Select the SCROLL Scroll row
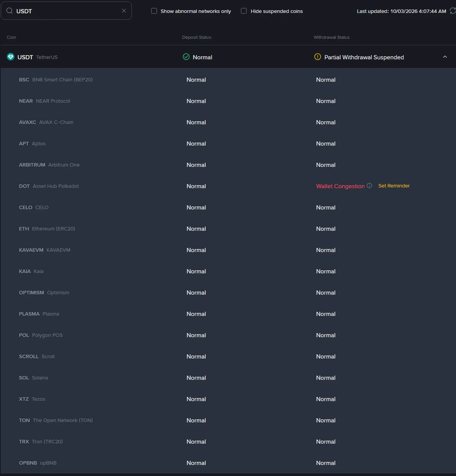This screenshot has width=456, height=476. click(228, 357)
